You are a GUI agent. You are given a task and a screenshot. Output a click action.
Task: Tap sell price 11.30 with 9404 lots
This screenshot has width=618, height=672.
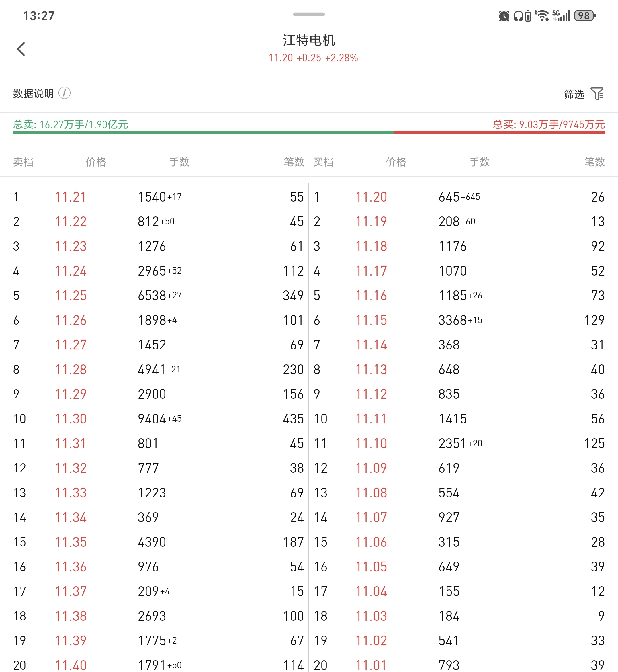[71, 419]
